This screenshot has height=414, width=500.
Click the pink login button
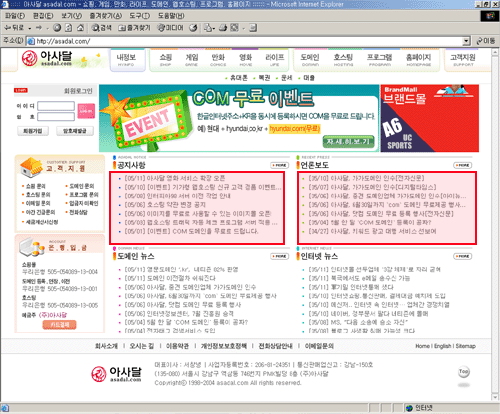tap(86, 111)
